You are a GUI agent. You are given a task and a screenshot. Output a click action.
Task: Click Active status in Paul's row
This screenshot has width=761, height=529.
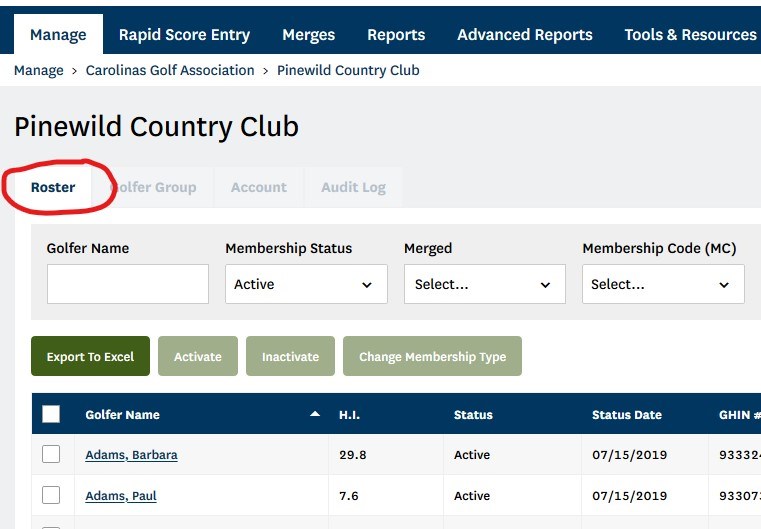(472, 496)
